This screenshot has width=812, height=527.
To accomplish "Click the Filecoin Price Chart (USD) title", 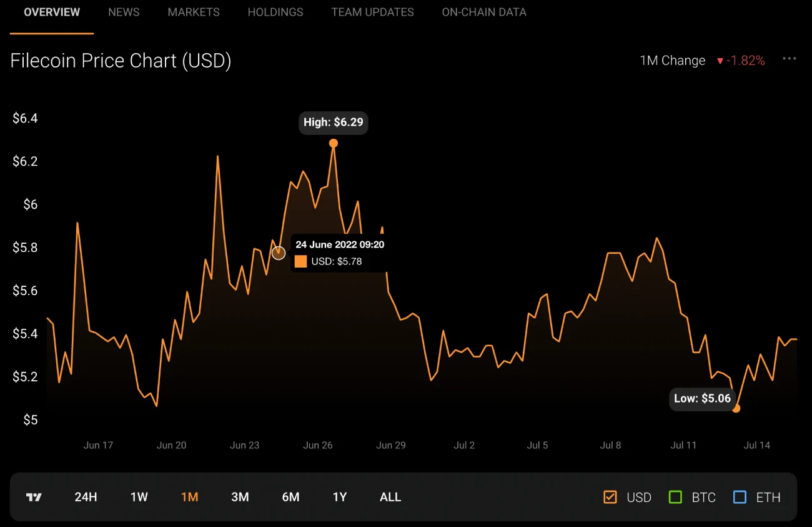I will pyautogui.click(x=121, y=61).
